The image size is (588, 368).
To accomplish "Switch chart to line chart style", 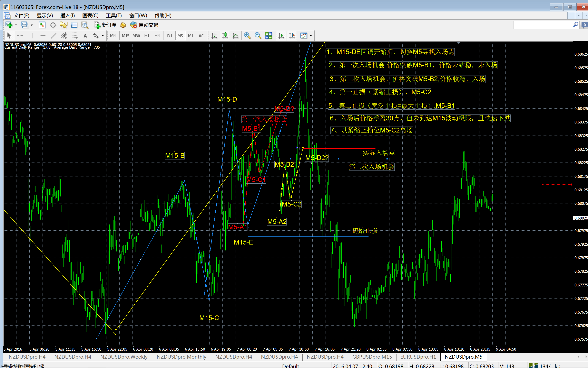I will click(235, 36).
